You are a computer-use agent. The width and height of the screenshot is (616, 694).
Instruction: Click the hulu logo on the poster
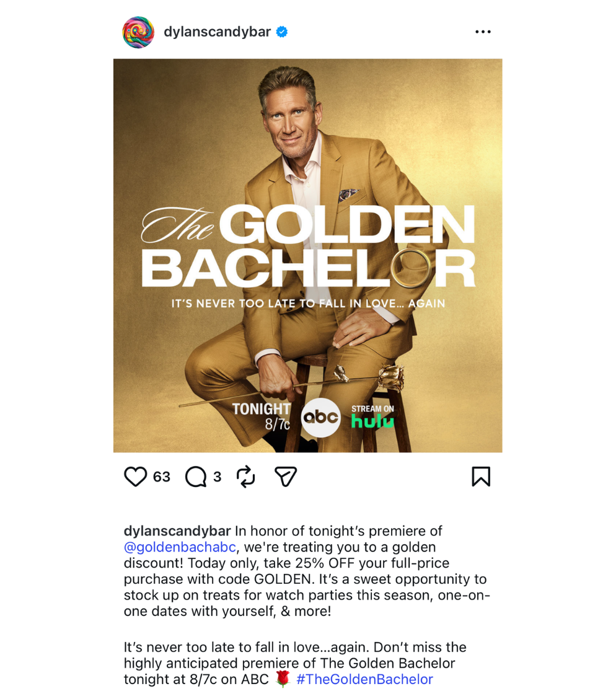[372, 421]
